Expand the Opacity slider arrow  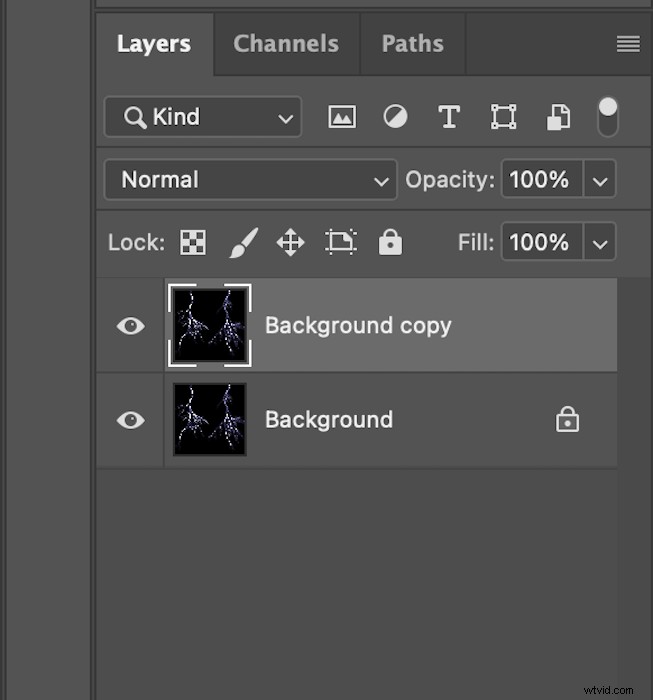(600, 181)
